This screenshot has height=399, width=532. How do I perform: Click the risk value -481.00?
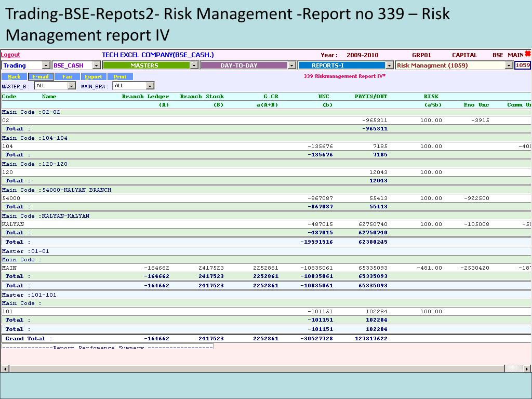429,268
